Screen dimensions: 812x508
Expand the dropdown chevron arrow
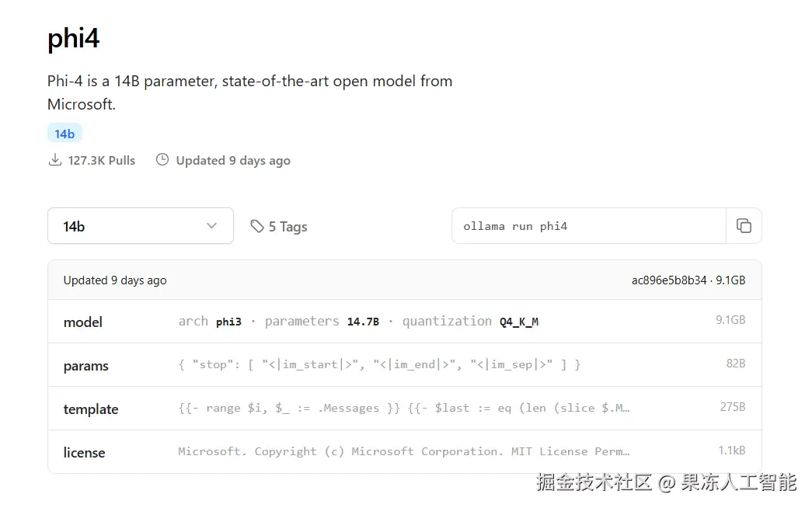[x=211, y=226]
